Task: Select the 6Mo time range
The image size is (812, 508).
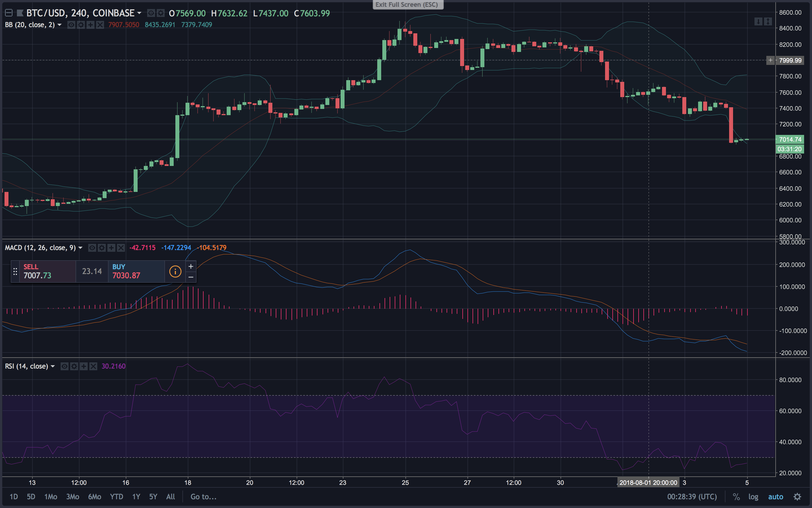Action: pos(95,497)
